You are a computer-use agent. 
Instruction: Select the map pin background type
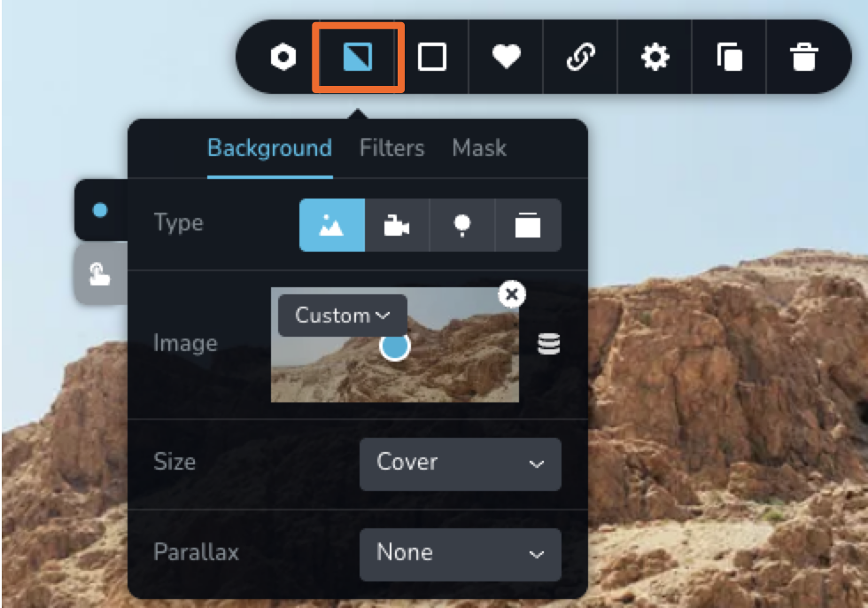tap(461, 225)
